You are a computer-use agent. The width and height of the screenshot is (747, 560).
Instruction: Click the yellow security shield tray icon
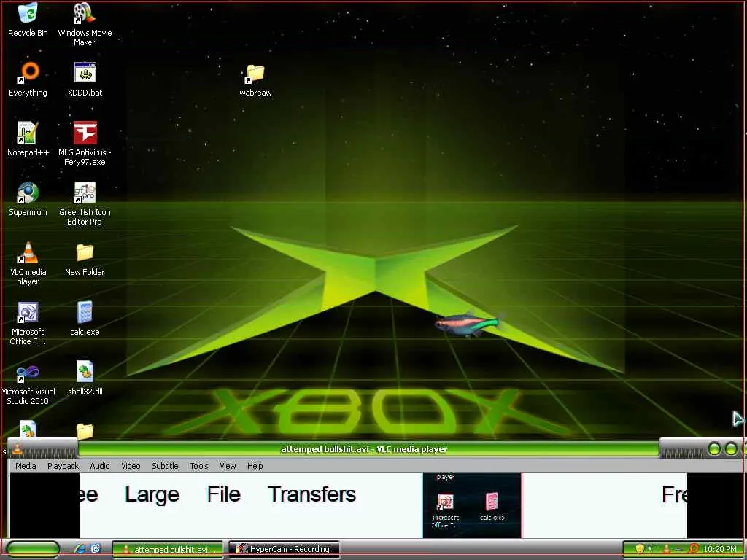click(x=640, y=549)
